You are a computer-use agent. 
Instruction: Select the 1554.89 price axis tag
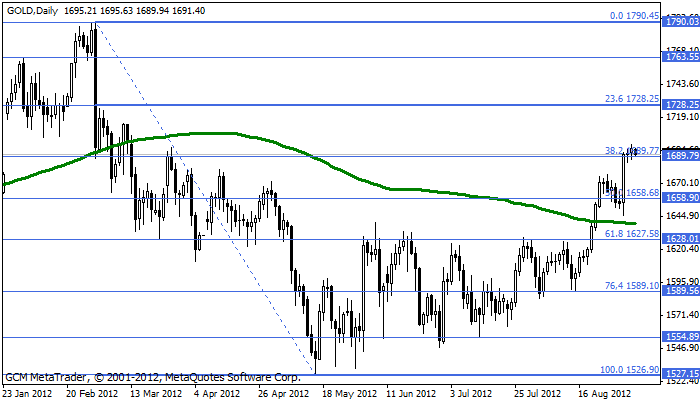coord(681,338)
